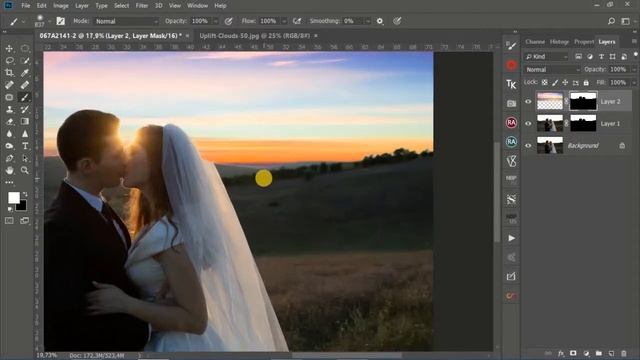Select the Crop tool
This screenshot has width=640, height=360.
9,73
